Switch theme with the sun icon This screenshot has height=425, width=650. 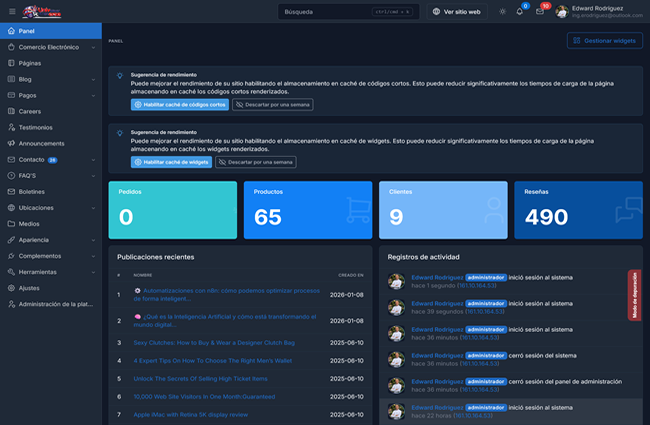(502, 12)
